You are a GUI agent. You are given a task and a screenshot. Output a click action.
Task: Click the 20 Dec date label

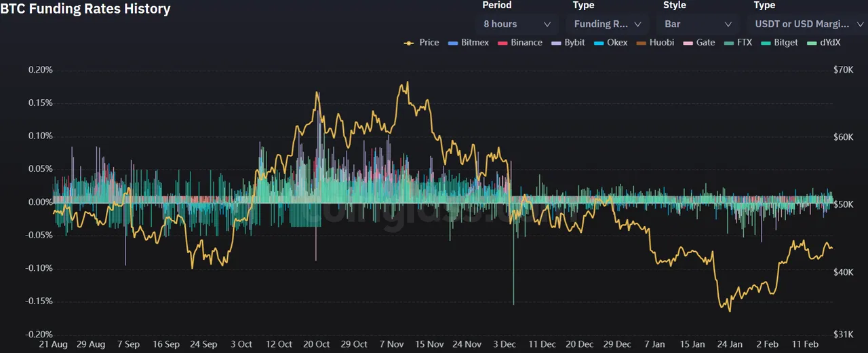[x=578, y=345]
